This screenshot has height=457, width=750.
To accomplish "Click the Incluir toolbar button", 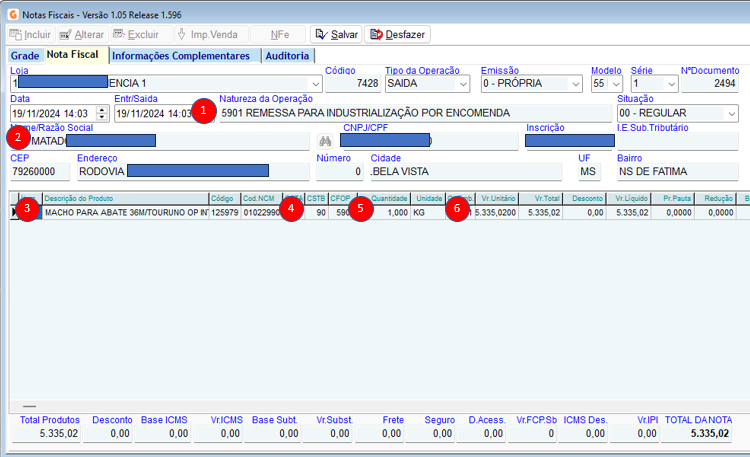I will 31,34.
